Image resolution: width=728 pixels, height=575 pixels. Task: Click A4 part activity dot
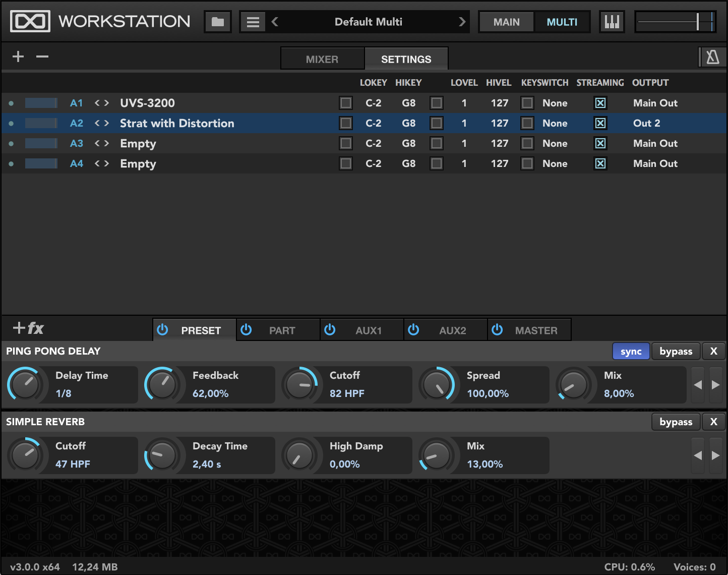click(11, 164)
